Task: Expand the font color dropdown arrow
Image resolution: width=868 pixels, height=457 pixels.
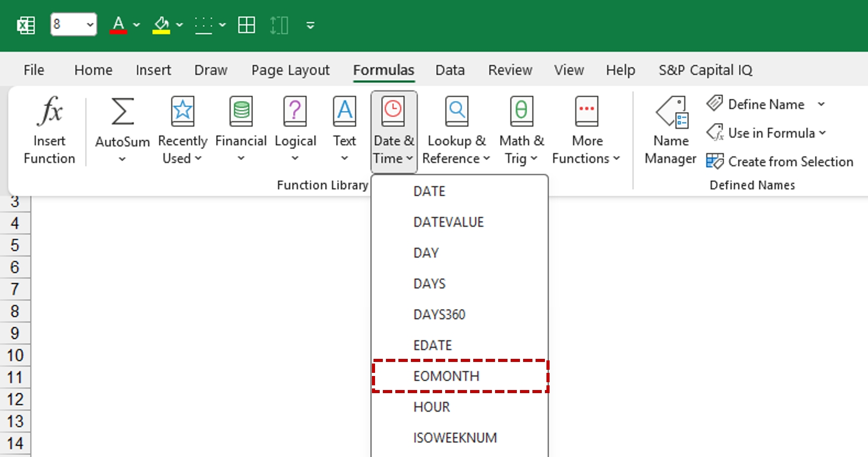Action: (137, 25)
